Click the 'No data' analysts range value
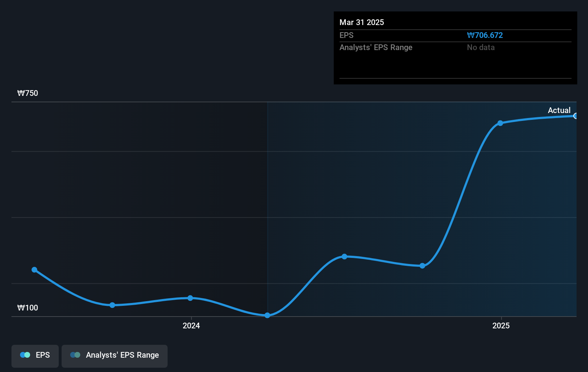The image size is (588, 372). (481, 48)
